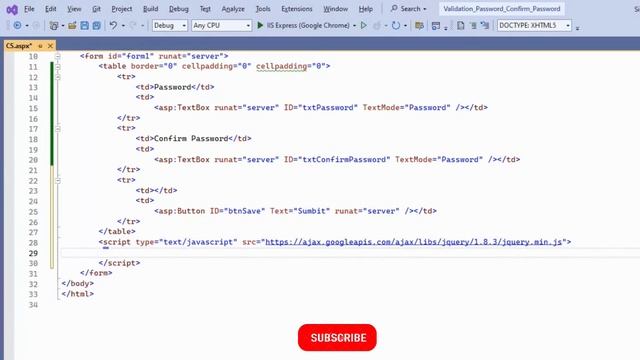Image resolution: width=640 pixels, height=360 pixels.
Task: Place cursor on empty line 29
Action: tap(350, 253)
